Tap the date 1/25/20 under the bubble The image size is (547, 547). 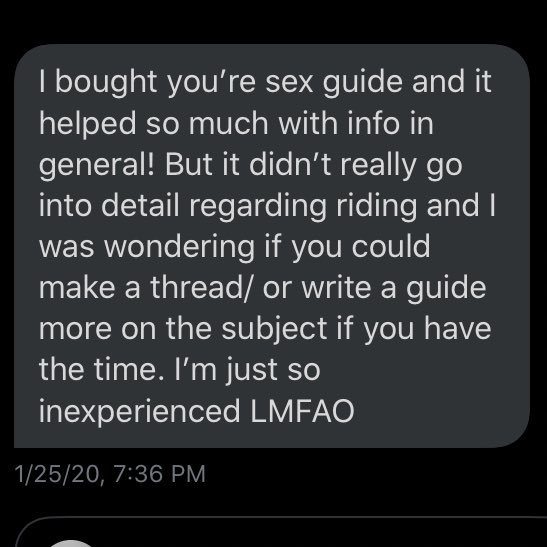click(59, 475)
